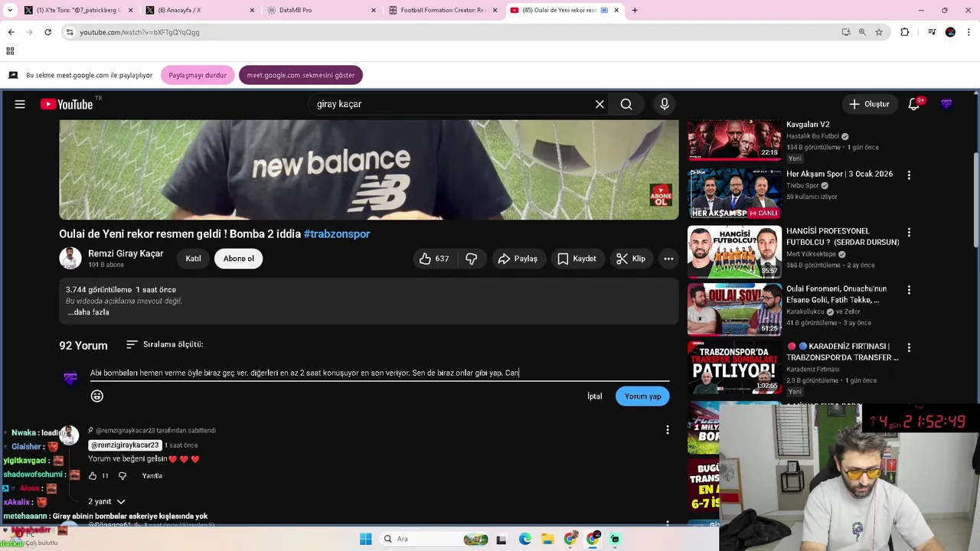The image size is (980, 551).
Task: Cancel the comment with İptal
Action: coord(595,396)
